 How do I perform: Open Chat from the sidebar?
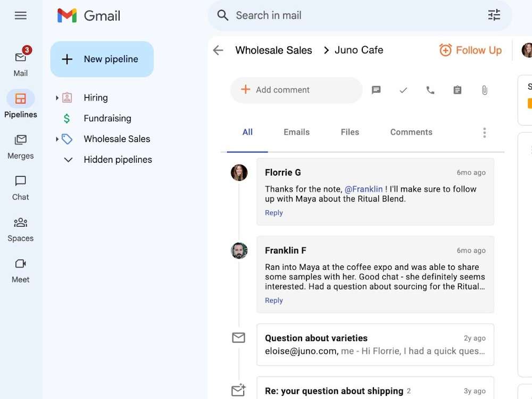point(20,188)
